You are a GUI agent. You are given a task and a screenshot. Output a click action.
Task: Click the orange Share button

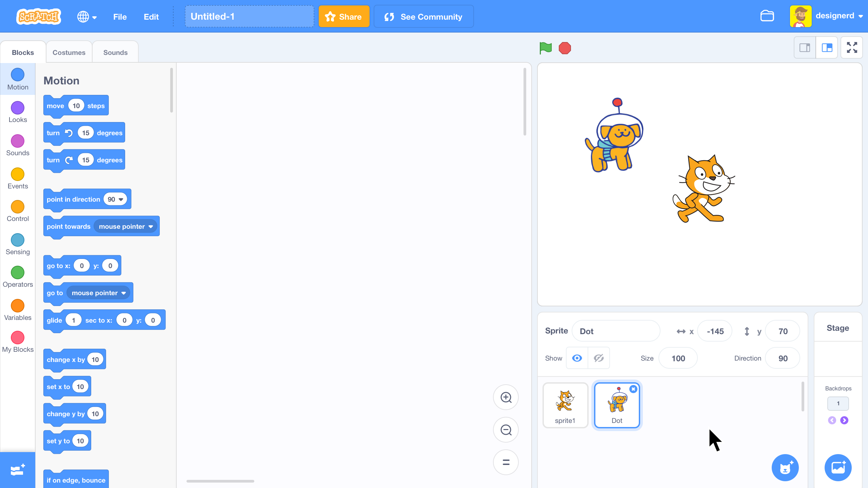[x=344, y=17]
